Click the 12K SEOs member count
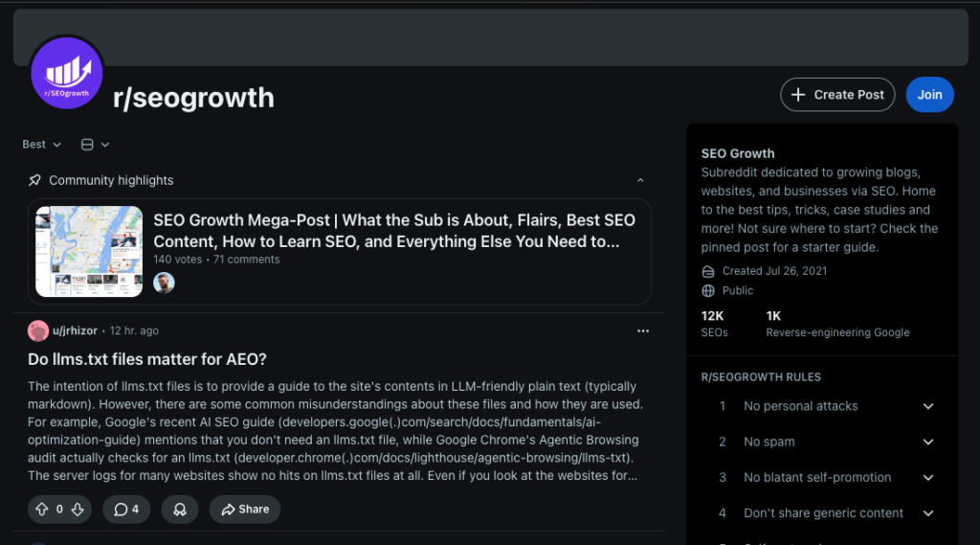This screenshot has width=980, height=545. tap(714, 324)
